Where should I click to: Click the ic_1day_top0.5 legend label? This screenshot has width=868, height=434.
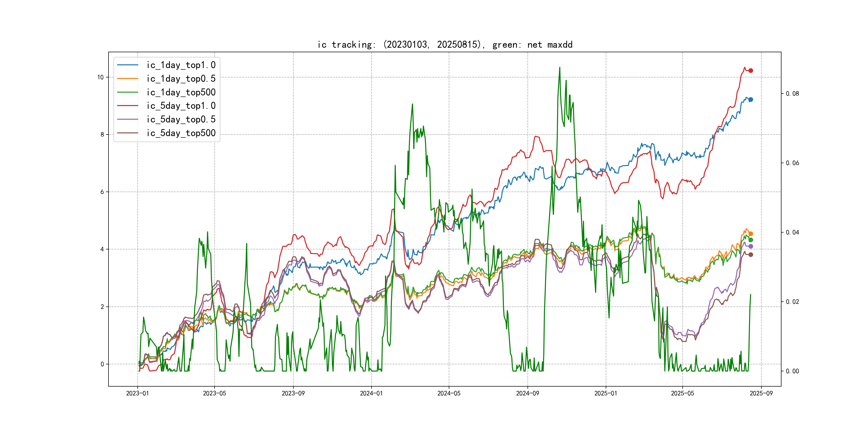coord(181,78)
